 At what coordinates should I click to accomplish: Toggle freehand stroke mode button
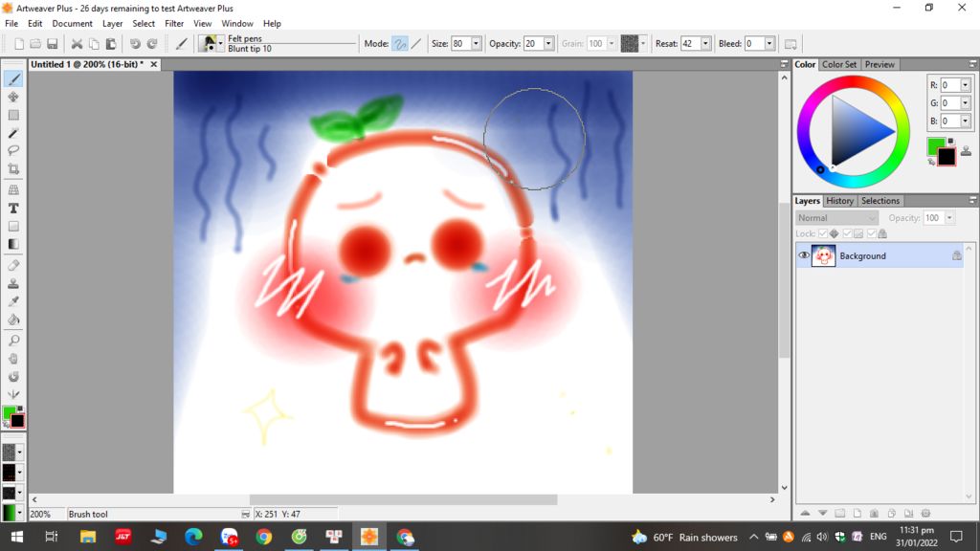400,44
